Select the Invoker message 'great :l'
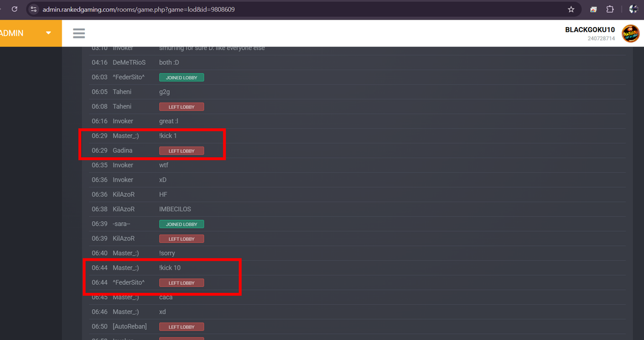This screenshot has width=644, height=340. click(169, 121)
